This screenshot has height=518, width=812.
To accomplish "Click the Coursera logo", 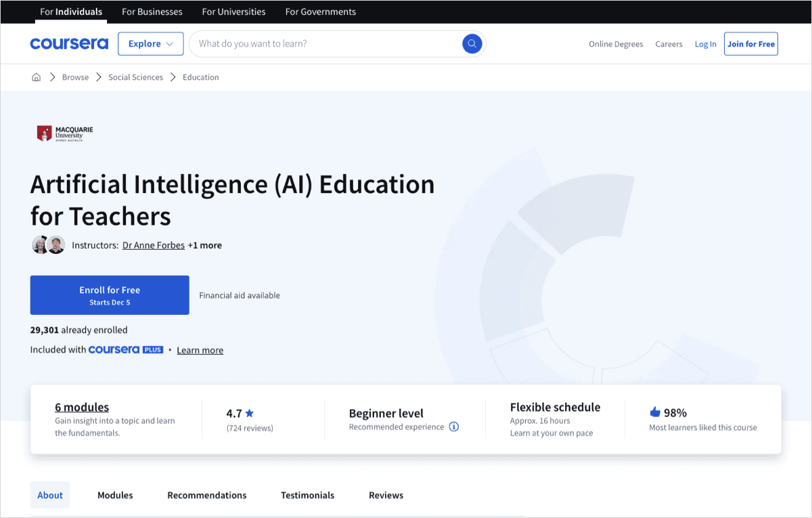I will (69, 44).
